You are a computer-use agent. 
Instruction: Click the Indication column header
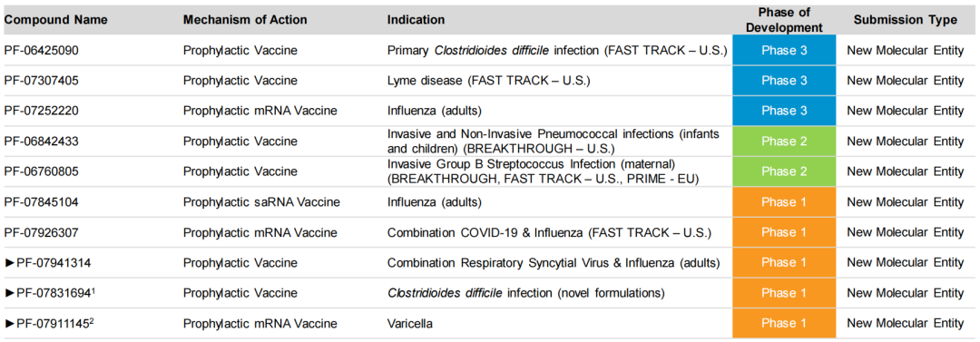416,20
